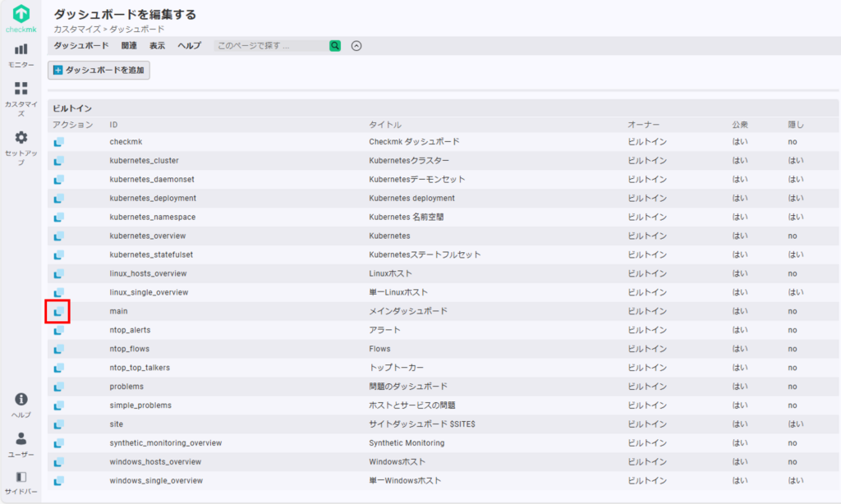
Task: Focus the このページで探す search field
Action: coord(271,46)
